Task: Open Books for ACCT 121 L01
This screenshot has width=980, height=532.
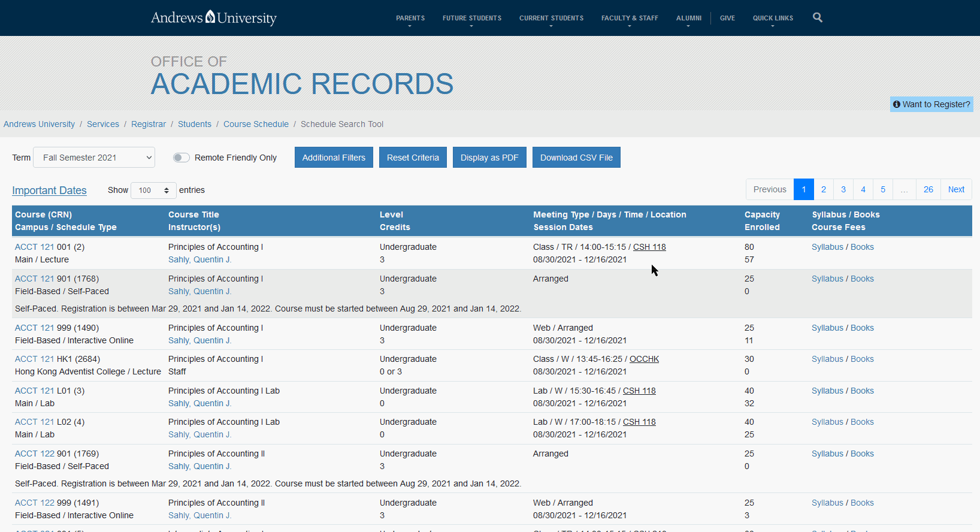Action: pos(862,391)
